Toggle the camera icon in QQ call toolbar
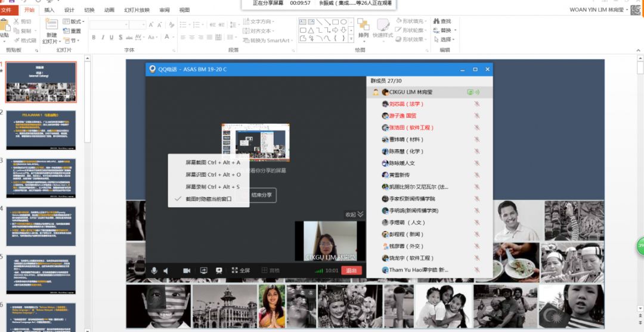Viewport: 644px width, 332px height. (x=187, y=270)
